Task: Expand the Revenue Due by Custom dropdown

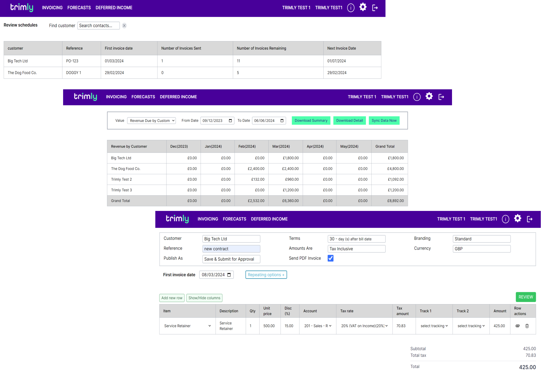Action: pyautogui.click(x=152, y=121)
